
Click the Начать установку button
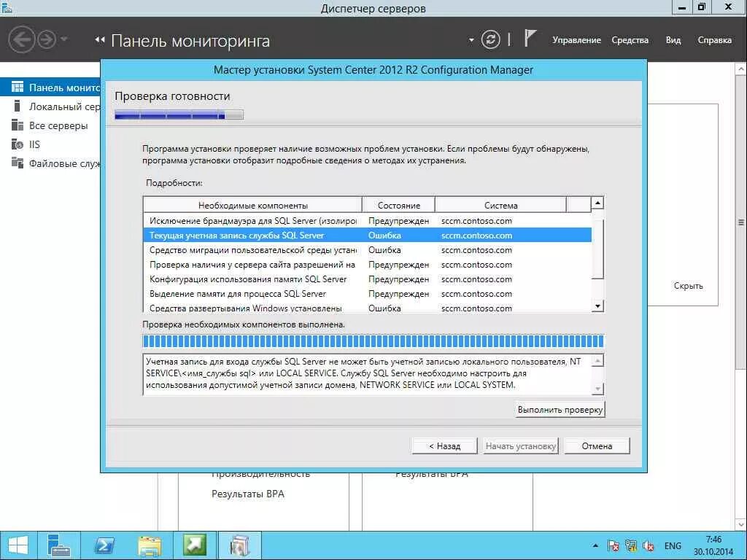click(x=521, y=446)
